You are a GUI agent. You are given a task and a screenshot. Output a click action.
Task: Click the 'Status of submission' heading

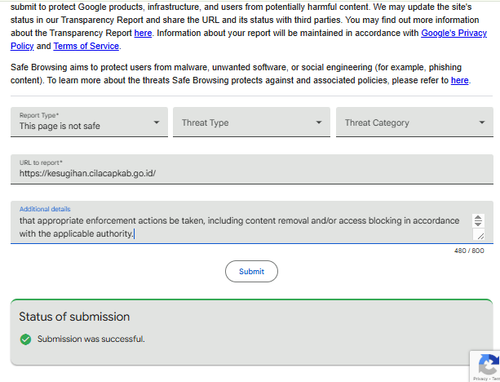(74, 316)
